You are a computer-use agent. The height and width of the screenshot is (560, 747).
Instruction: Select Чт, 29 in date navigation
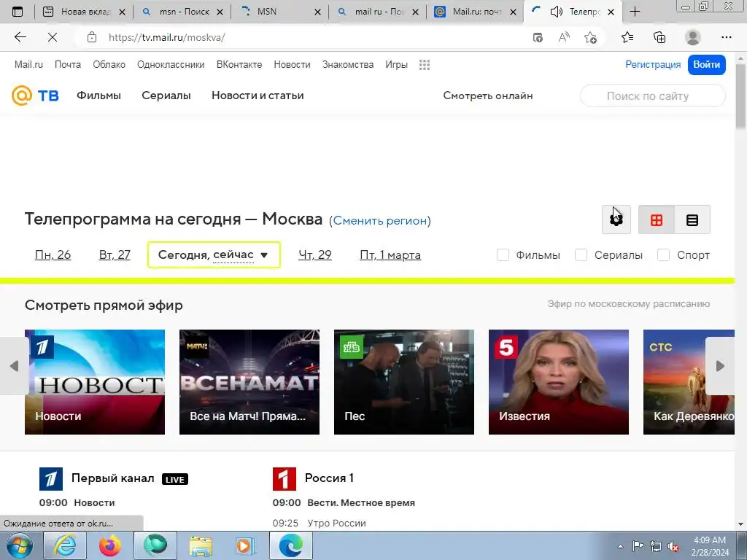[315, 254]
